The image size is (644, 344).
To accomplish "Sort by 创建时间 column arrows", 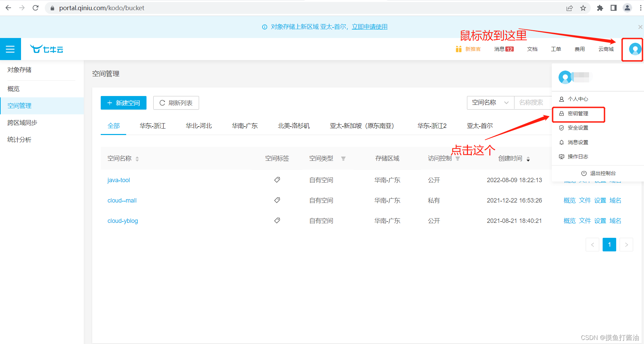I will pyautogui.click(x=528, y=159).
